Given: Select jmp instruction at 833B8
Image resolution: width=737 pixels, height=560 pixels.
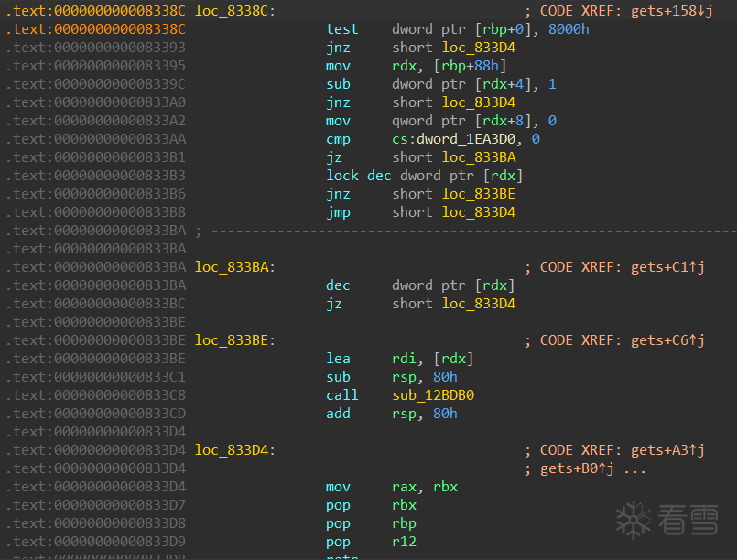Looking at the screenshot, I should click(338, 212).
